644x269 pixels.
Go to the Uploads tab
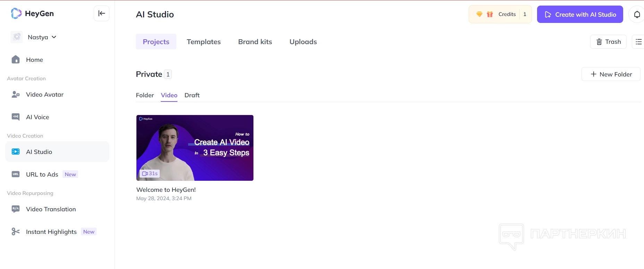pos(303,42)
